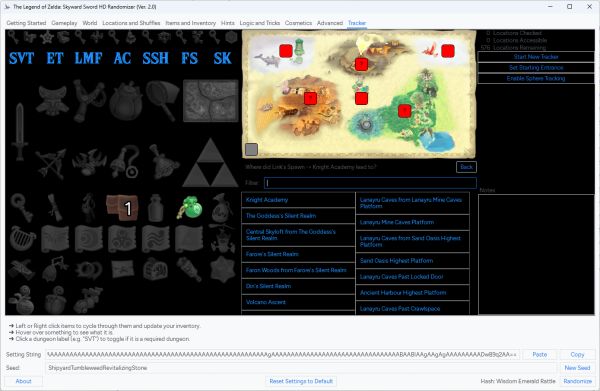Click the bomb bag icon
Image resolution: width=600 pixels, height=391 pixels.
pyautogui.click(x=125, y=101)
